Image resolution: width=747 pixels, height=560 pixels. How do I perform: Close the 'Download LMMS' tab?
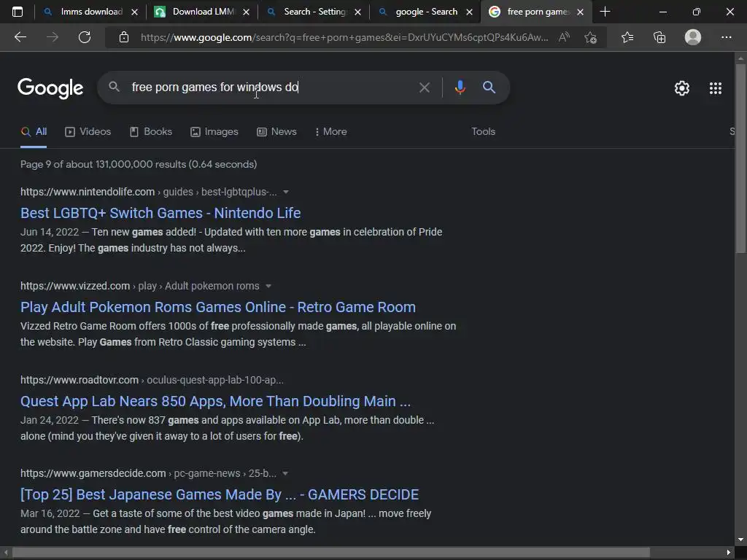pos(246,12)
